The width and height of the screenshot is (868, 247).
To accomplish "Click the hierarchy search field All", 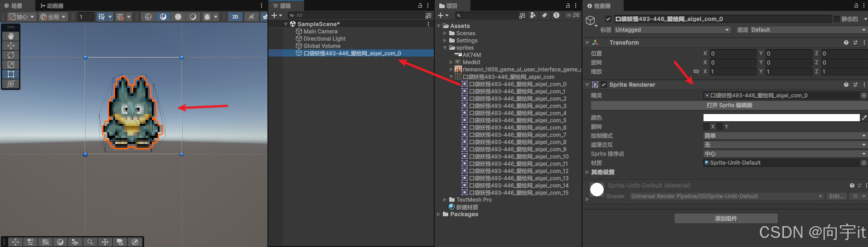I will [356, 15].
